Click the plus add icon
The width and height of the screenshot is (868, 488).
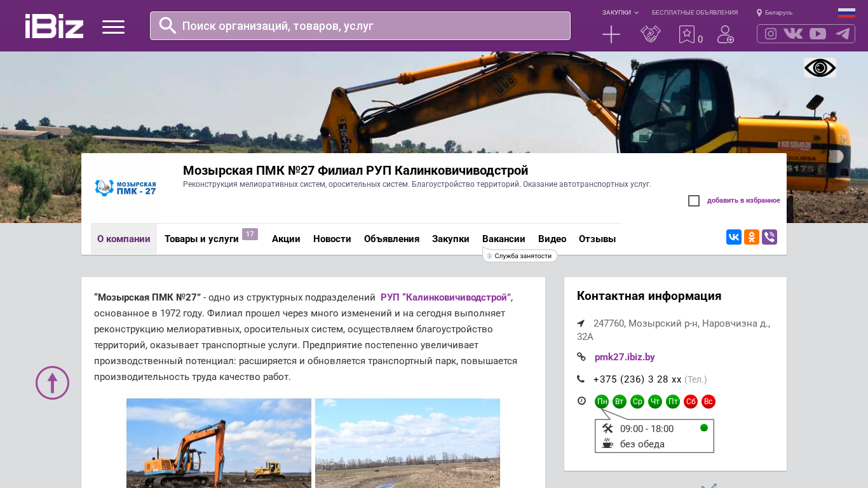pos(611,34)
